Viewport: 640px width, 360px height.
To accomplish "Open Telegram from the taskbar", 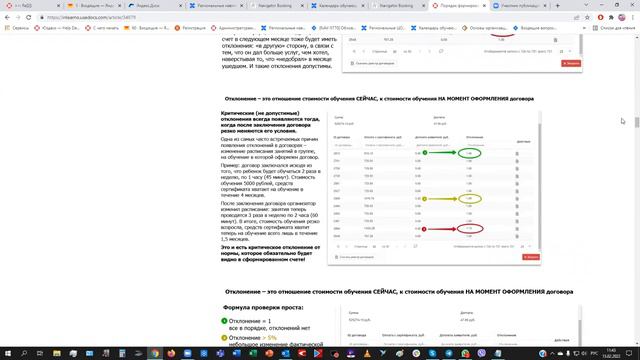I will point(449,353).
